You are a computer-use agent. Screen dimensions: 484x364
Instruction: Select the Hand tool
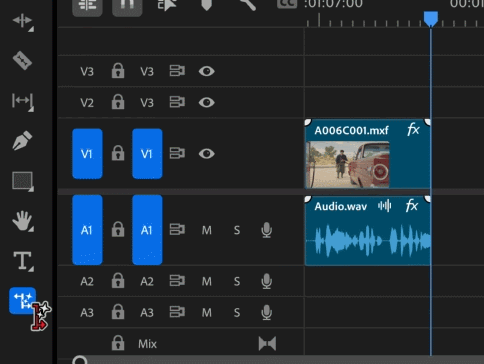pos(23,221)
